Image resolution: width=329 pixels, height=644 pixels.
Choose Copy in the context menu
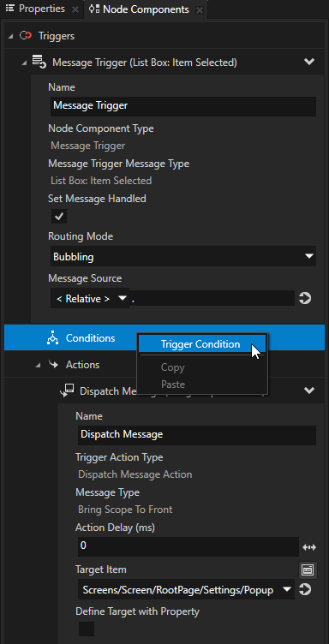pyautogui.click(x=173, y=367)
